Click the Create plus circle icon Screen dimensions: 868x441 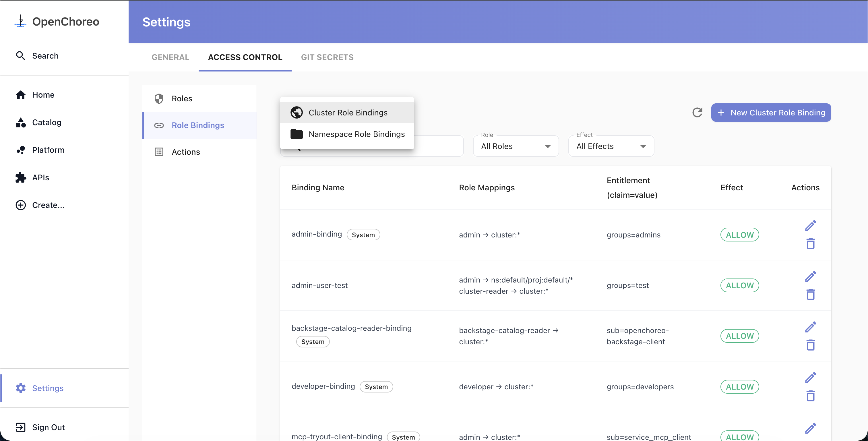[x=21, y=205]
